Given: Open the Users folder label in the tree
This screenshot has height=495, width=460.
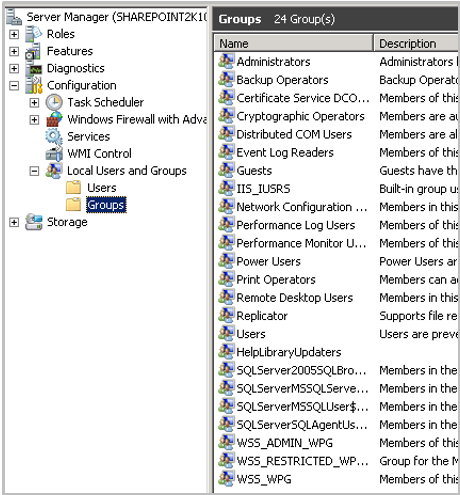Looking at the screenshot, I should point(102,188).
